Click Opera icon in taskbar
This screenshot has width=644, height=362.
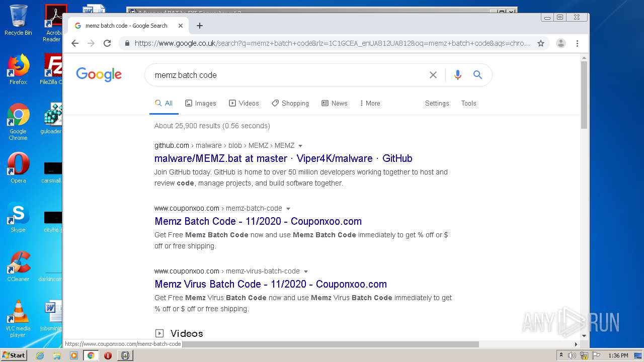coord(108,355)
